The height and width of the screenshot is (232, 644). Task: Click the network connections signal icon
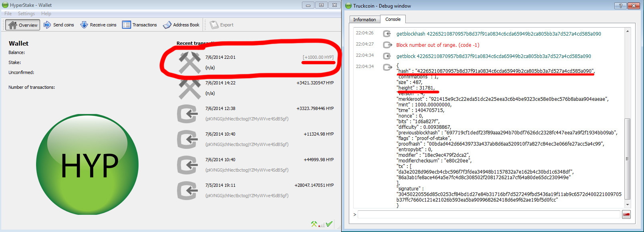(x=322, y=225)
